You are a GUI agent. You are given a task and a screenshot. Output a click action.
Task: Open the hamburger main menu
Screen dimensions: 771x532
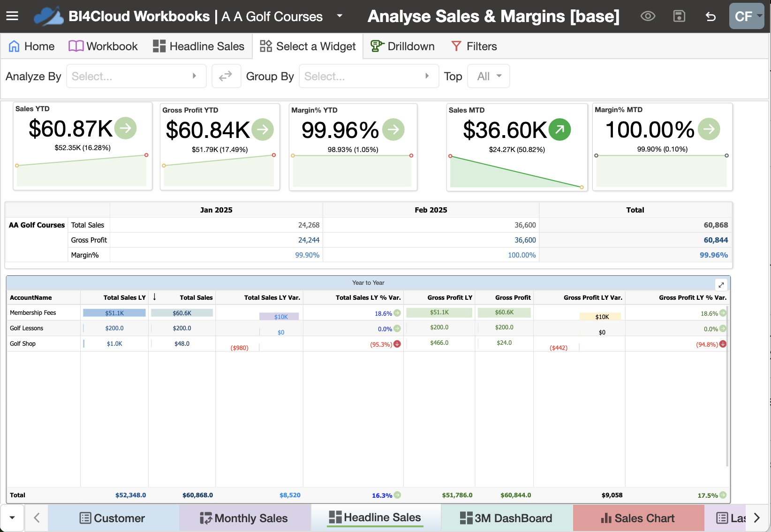(x=12, y=16)
